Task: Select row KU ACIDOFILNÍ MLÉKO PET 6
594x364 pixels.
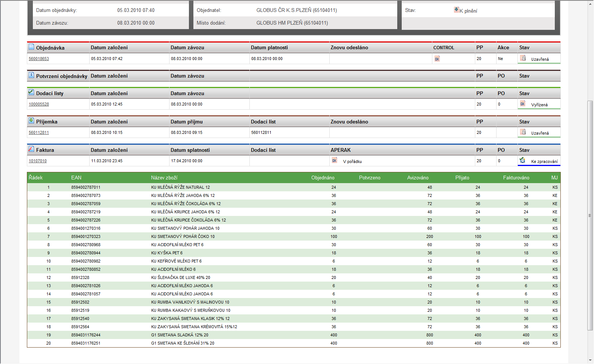Action: click(x=294, y=245)
